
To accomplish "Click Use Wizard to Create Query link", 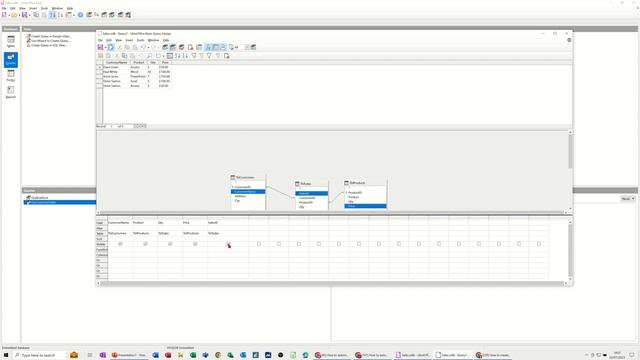I will [x=50, y=41].
